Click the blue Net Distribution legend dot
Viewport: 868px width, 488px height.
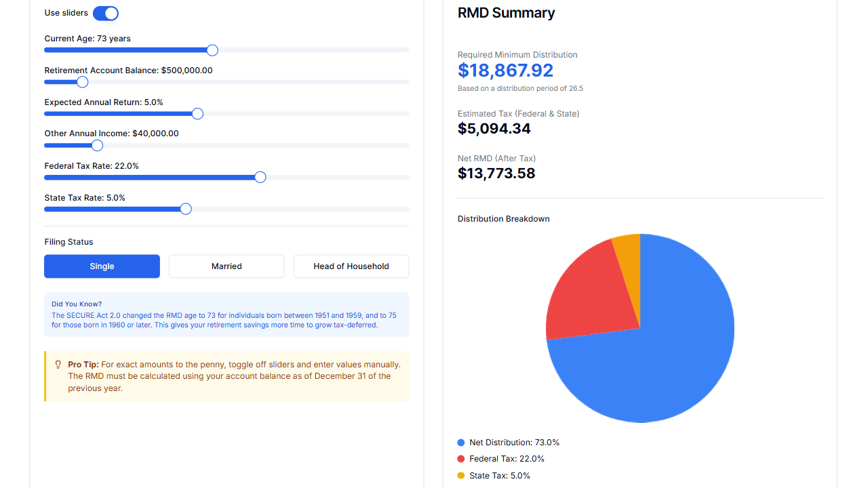[460, 442]
